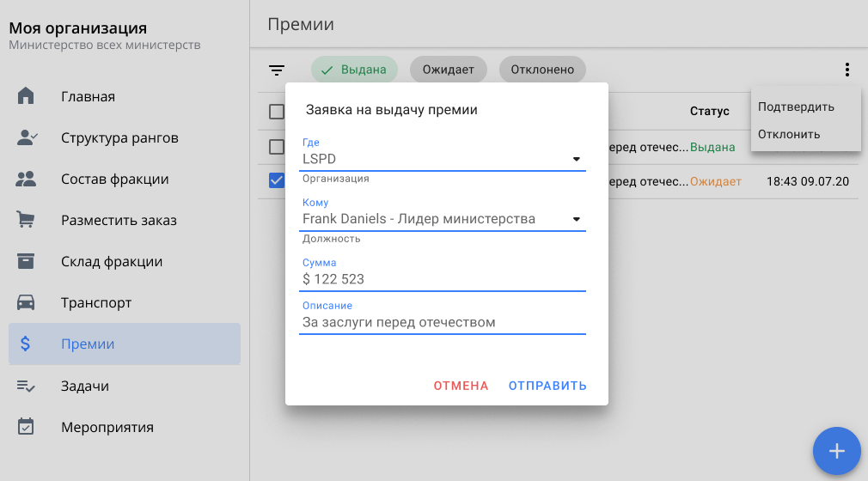
Task: Check the row with Выдана status
Action: tap(277, 147)
